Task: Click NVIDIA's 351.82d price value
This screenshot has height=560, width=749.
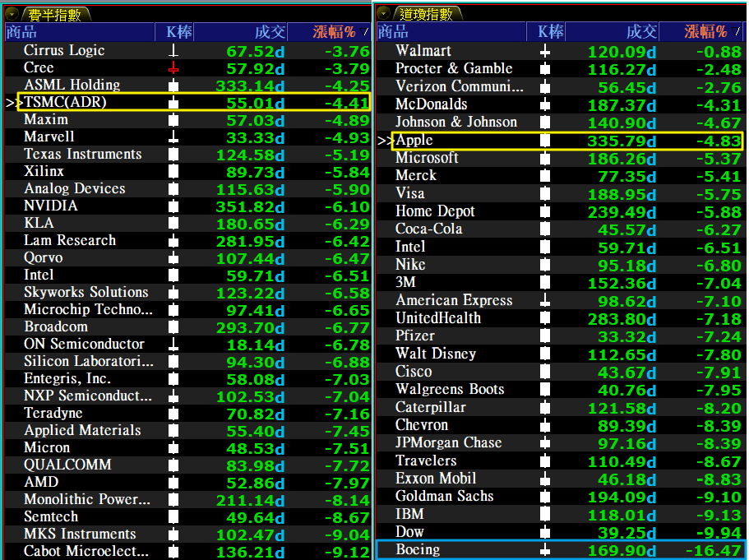Action: (x=250, y=207)
